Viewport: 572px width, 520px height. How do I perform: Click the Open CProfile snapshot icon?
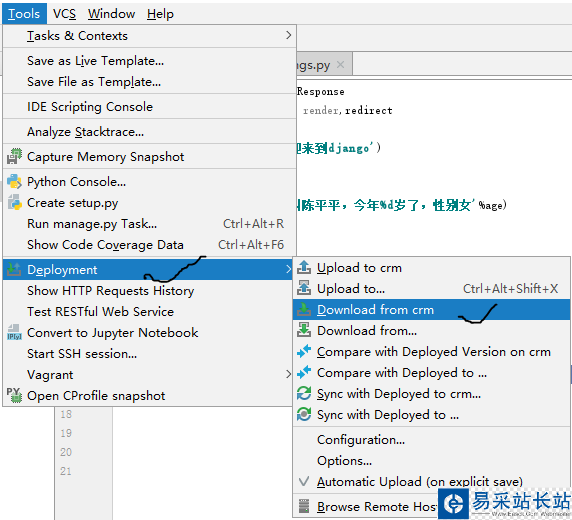point(14,396)
